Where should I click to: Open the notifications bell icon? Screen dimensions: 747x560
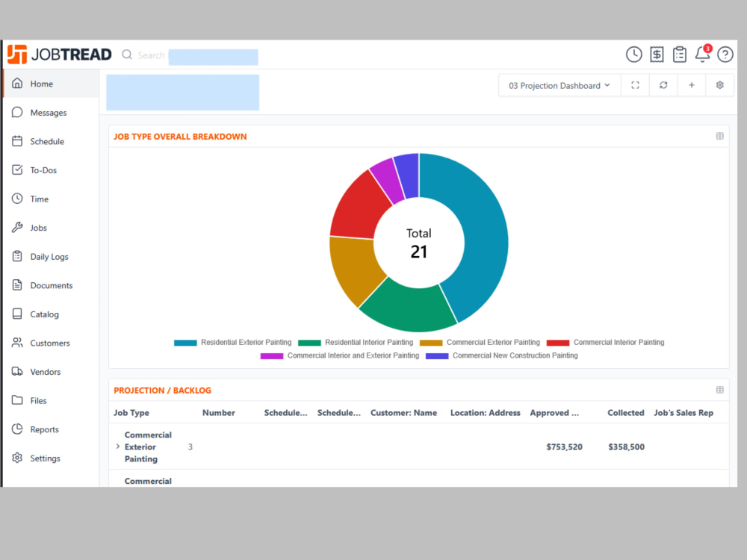coord(703,54)
